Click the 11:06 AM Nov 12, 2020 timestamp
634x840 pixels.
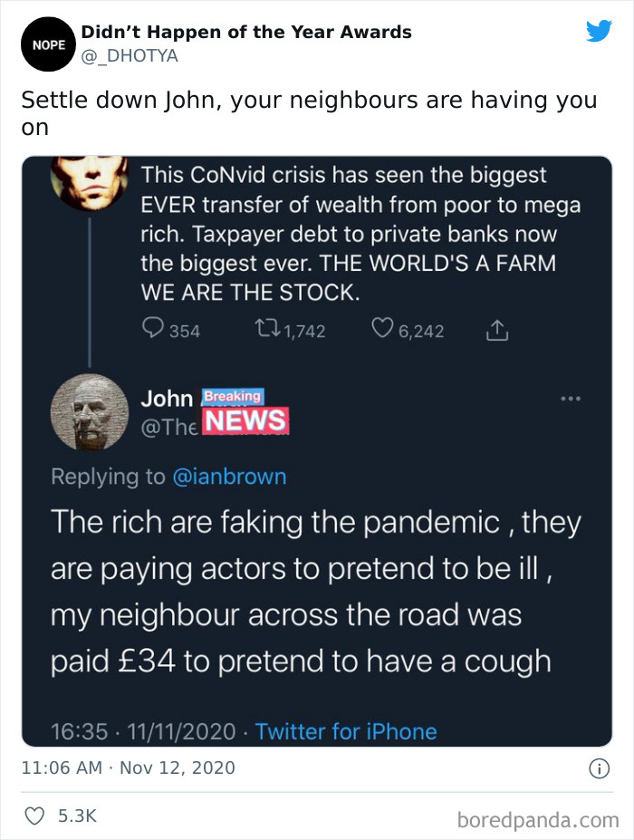point(128,768)
